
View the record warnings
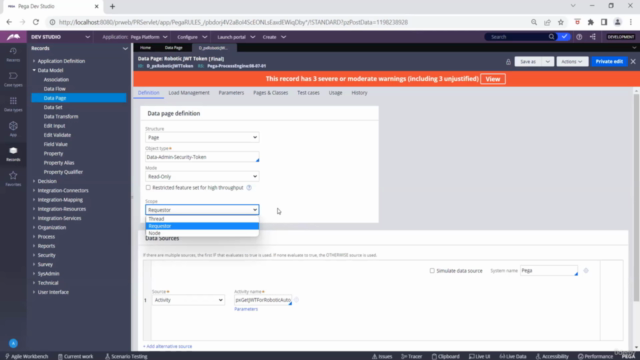pos(493,79)
